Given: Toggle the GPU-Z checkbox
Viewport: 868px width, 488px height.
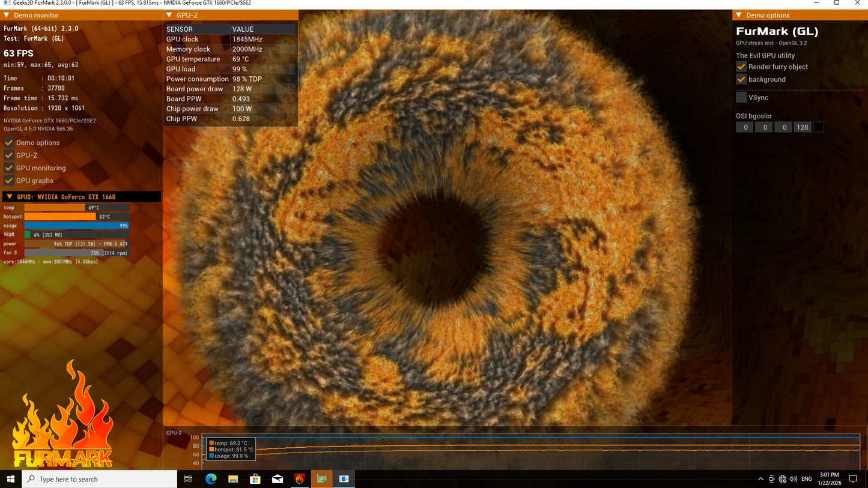Looking at the screenshot, I should [9, 155].
